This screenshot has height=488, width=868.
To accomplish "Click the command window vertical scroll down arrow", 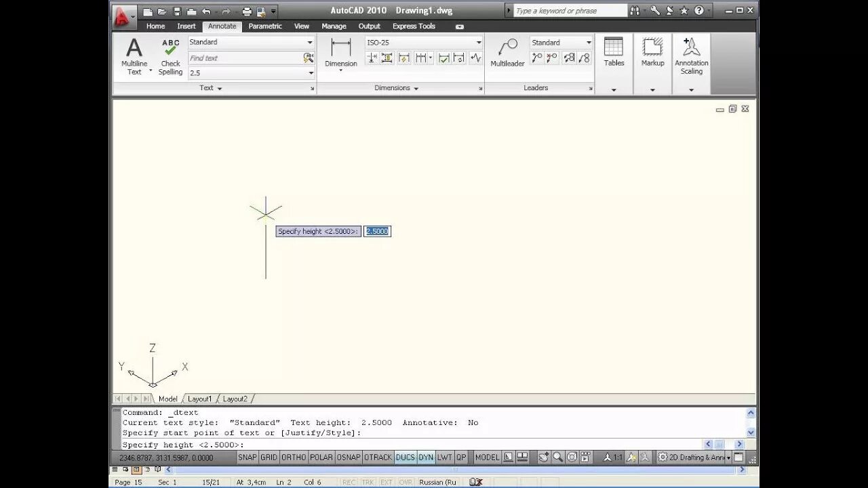I will pyautogui.click(x=751, y=432).
